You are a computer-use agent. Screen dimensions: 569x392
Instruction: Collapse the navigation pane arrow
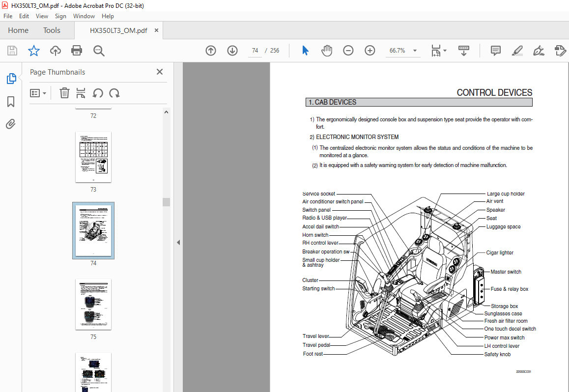178,242
